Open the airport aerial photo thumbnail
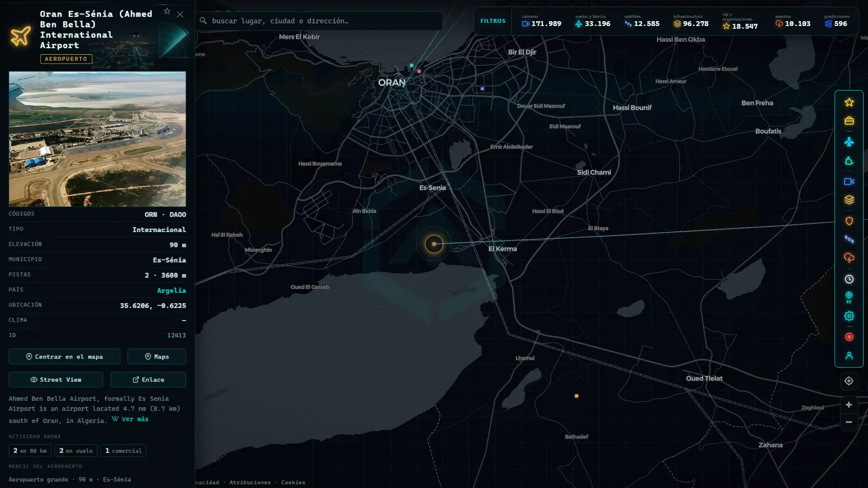868x488 pixels. [x=97, y=139]
